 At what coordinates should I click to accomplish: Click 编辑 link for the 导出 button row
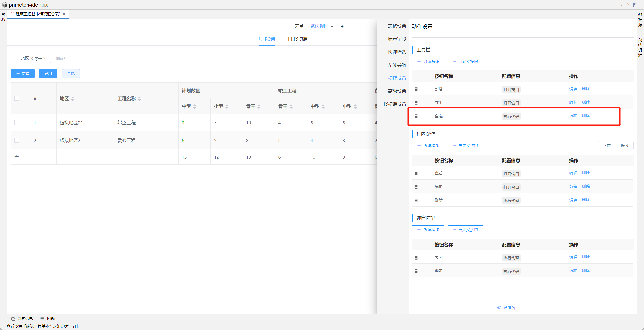click(573, 102)
